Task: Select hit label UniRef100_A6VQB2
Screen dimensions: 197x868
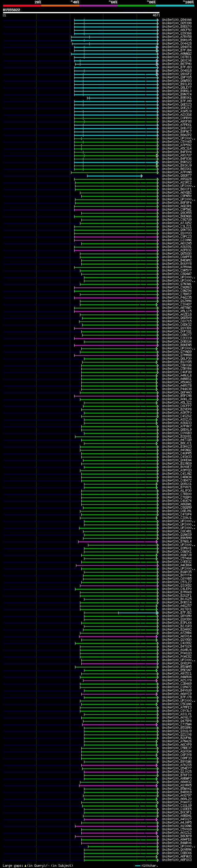Action: point(177,193)
